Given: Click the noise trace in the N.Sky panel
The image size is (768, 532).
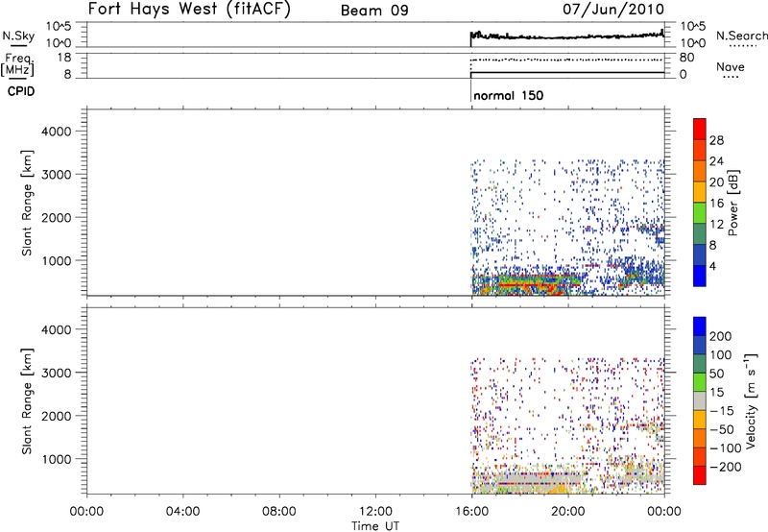Looking at the screenshot, I should (567, 36).
